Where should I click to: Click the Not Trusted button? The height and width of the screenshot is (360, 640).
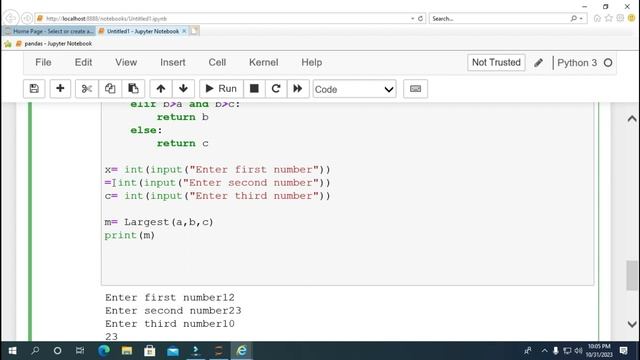[x=496, y=62]
